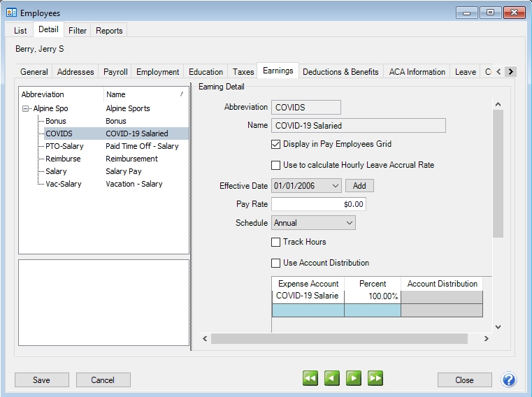
Task: Uncheck Display in Pay Employees Grid
Action: click(276, 144)
